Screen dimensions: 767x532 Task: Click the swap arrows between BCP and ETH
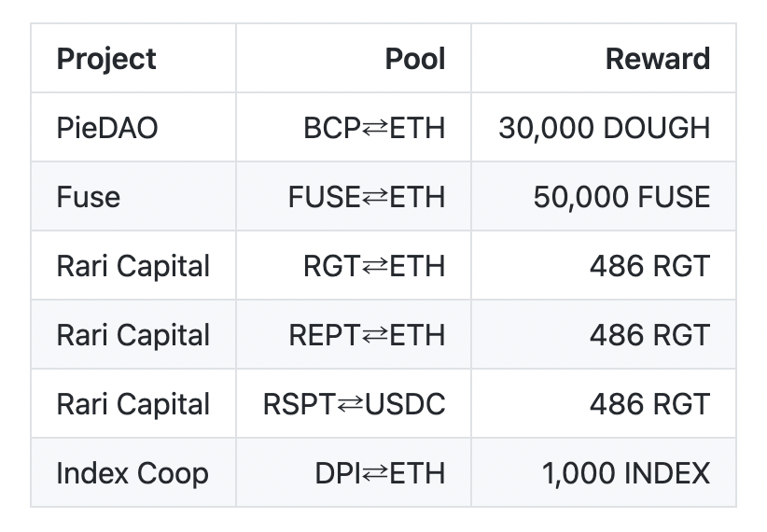[x=374, y=128]
